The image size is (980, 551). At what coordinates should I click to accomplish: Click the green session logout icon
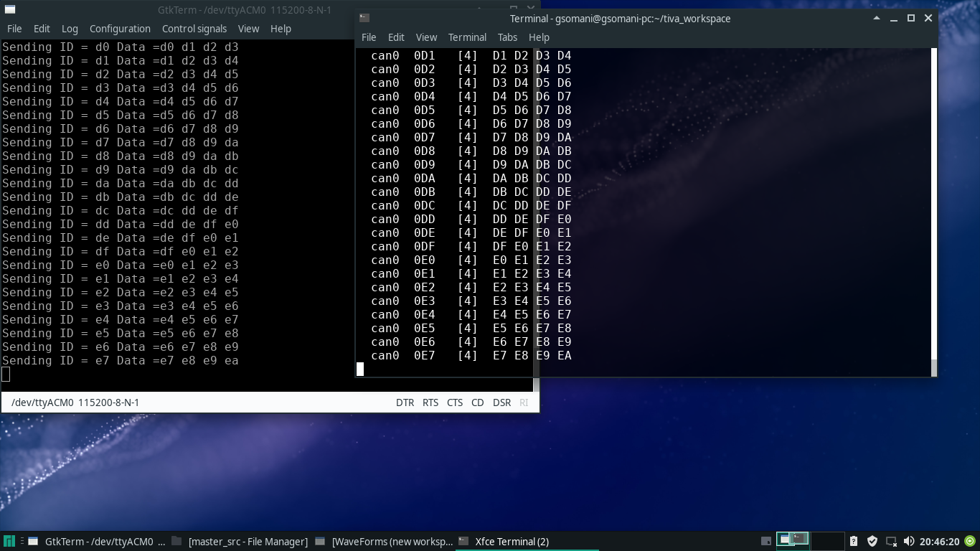point(970,542)
